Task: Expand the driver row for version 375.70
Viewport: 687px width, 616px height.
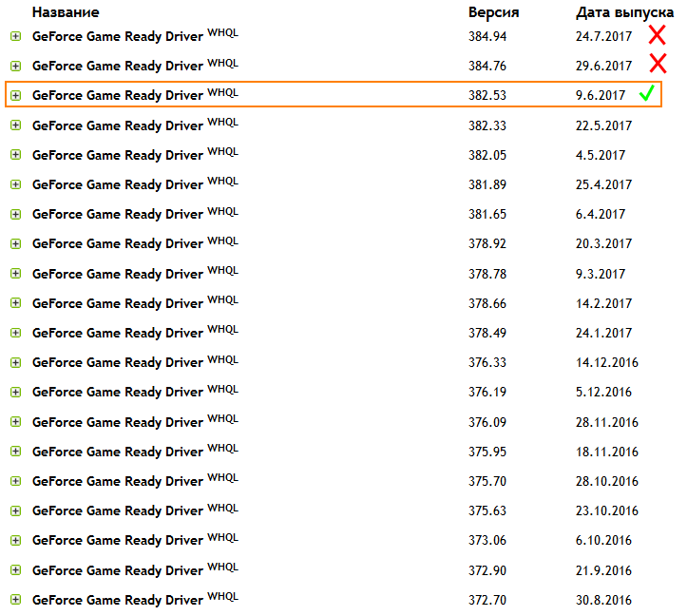Action: pos(16,481)
